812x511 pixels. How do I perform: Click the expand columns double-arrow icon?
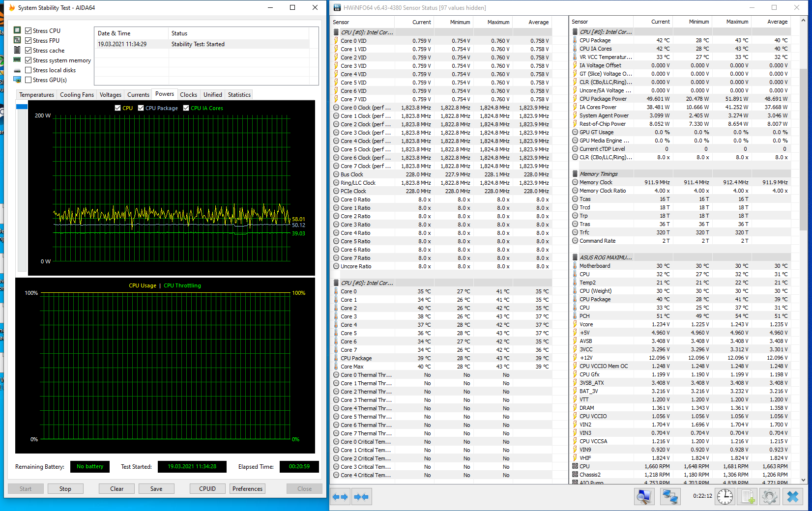tap(340, 497)
